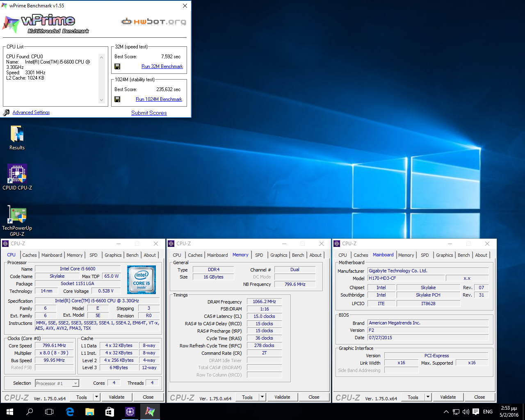This screenshot has height=420, width=525.
Task: Run the 1024M Benchmark
Action: pyautogui.click(x=159, y=99)
